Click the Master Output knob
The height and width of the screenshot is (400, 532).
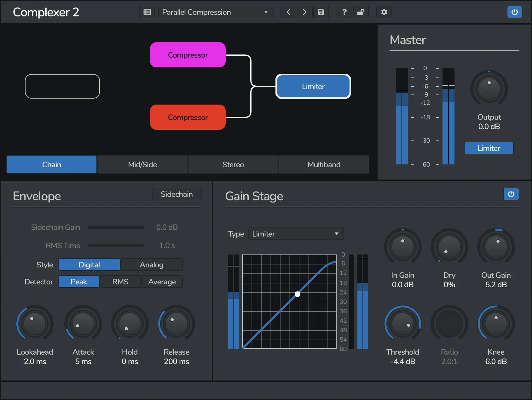click(489, 89)
